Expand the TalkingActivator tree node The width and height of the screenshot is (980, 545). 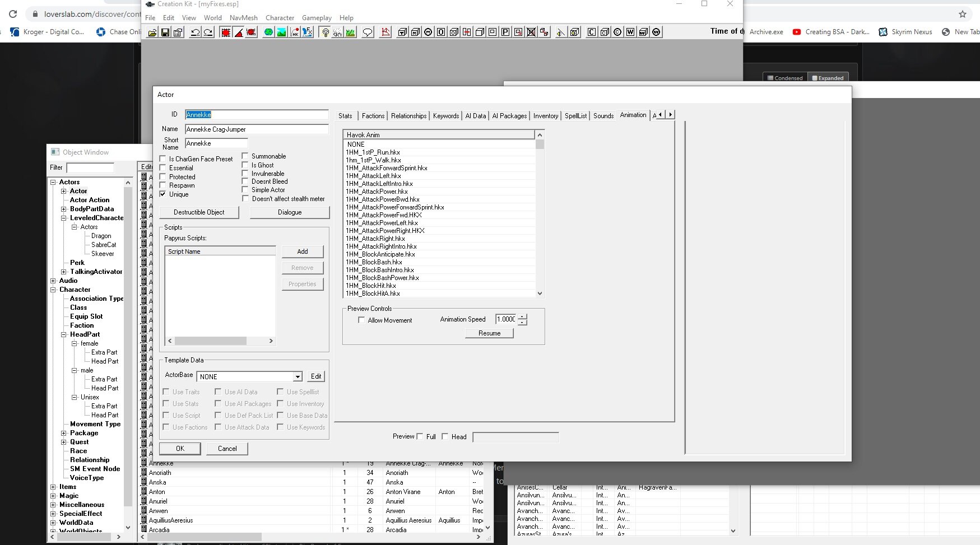click(x=64, y=272)
